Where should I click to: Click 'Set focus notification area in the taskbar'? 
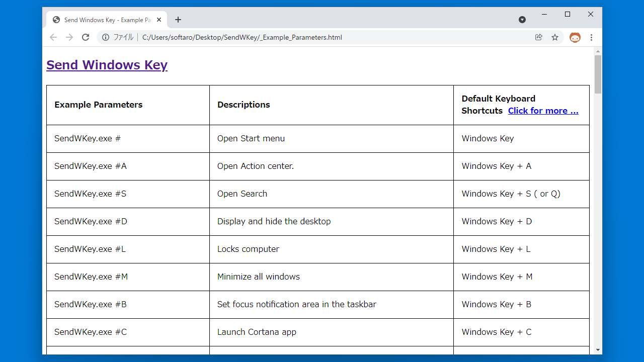click(297, 304)
